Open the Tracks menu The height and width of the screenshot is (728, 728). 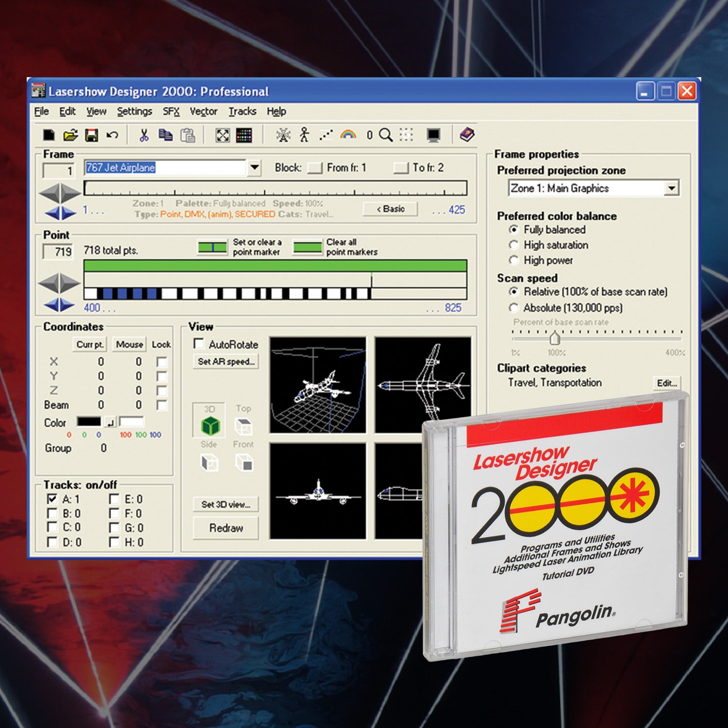242,112
